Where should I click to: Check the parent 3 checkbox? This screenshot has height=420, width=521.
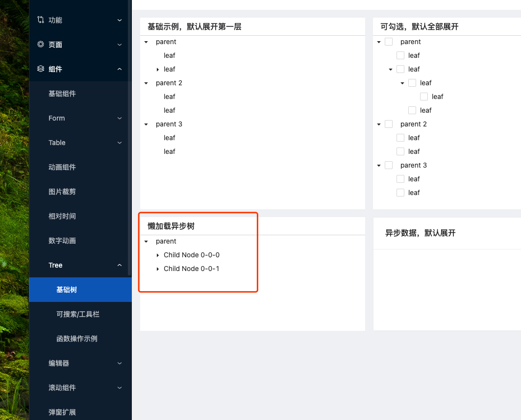[389, 165]
